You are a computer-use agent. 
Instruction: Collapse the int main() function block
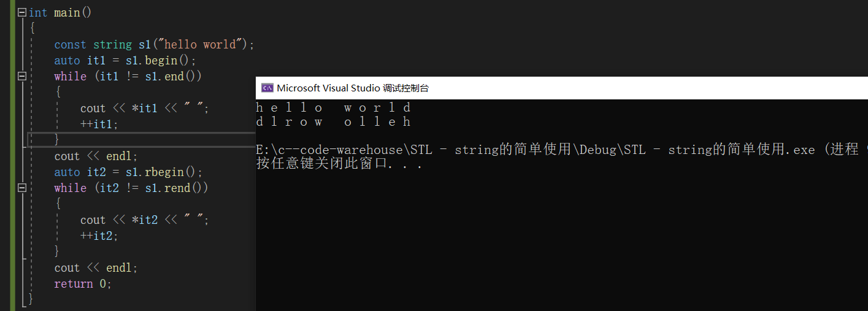coord(22,12)
